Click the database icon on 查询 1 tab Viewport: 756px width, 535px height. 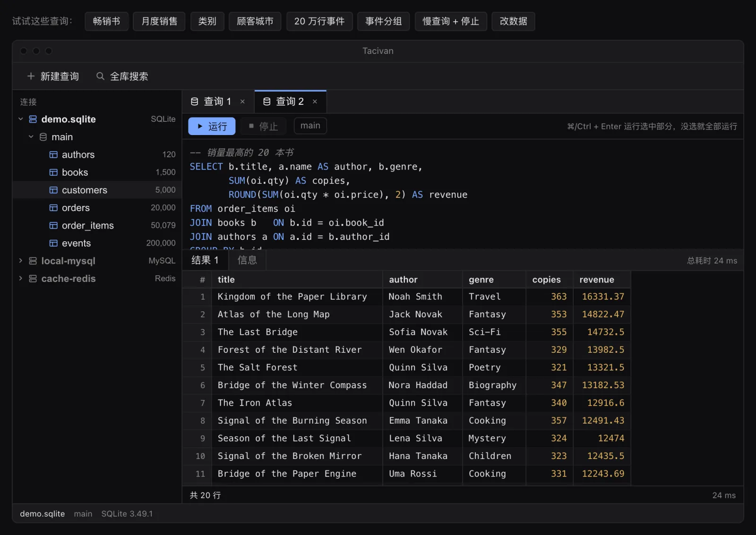pos(194,102)
